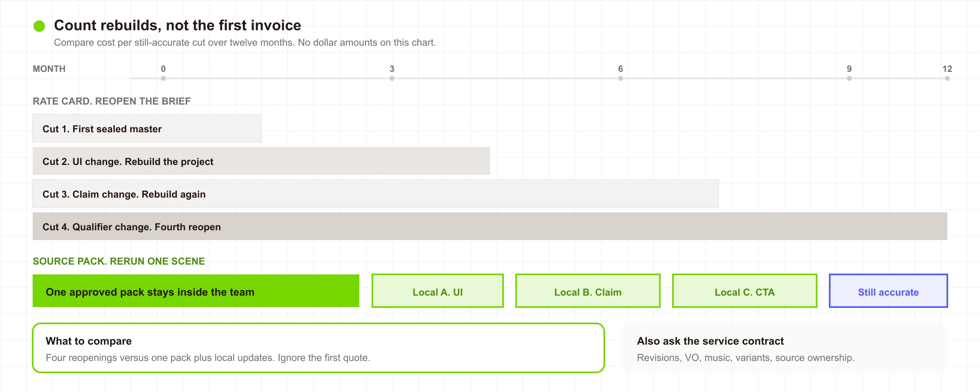Screen dimensions: 980x392
Task: Click the Cut 4 Qualifier change bar
Action: 490,226
